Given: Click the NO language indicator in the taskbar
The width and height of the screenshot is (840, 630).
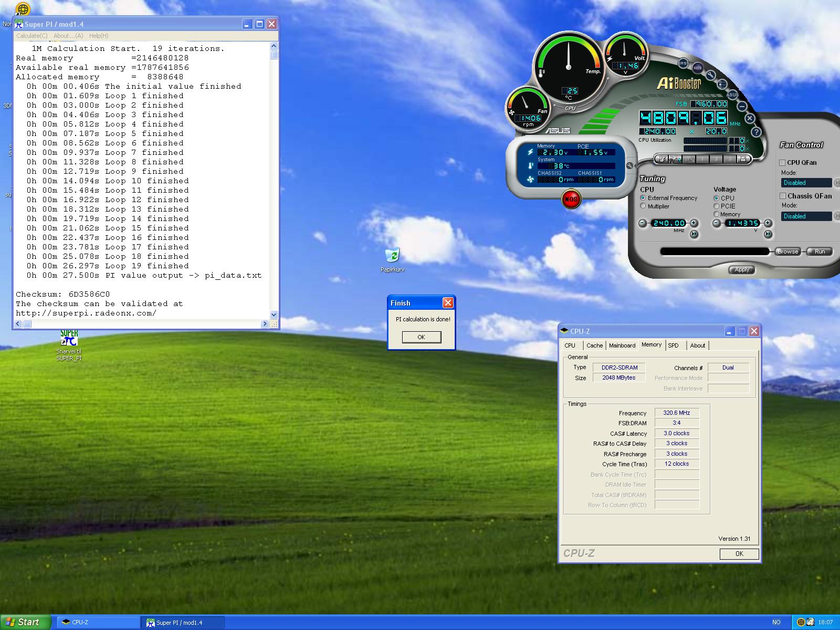Looking at the screenshot, I should (x=776, y=622).
